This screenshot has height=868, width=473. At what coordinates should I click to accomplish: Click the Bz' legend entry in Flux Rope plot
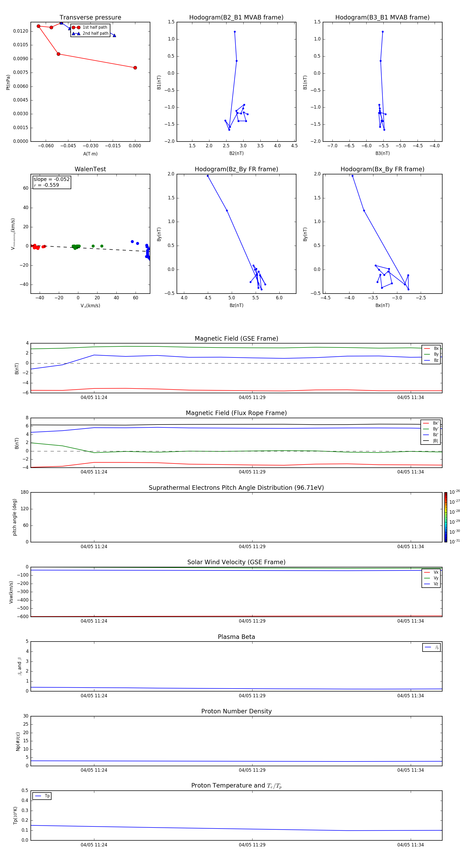pyautogui.click(x=431, y=435)
